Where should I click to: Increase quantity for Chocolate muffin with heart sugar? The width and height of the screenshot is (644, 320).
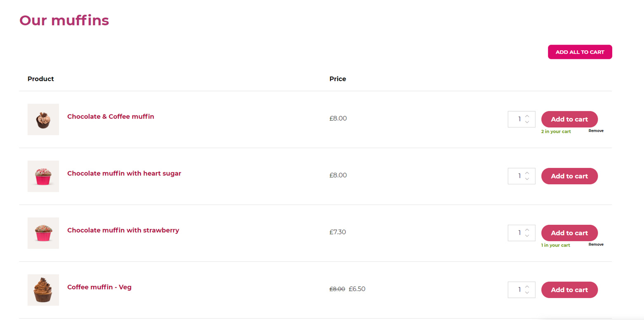click(527, 173)
